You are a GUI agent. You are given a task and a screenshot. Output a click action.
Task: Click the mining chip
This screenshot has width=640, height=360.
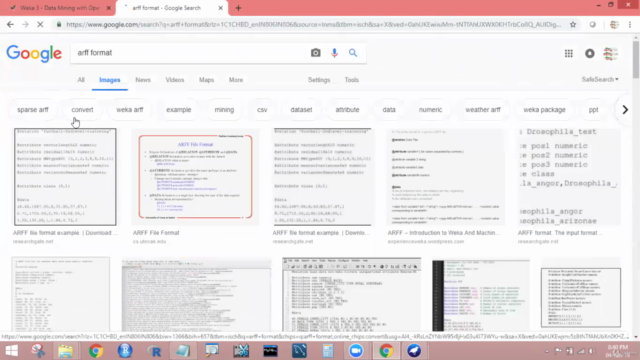coord(224,110)
